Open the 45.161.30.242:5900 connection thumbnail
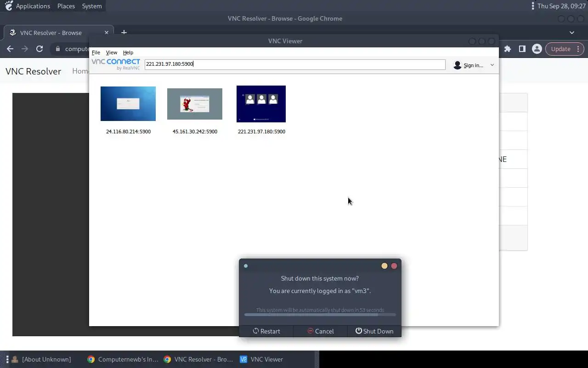 tap(195, 104)
